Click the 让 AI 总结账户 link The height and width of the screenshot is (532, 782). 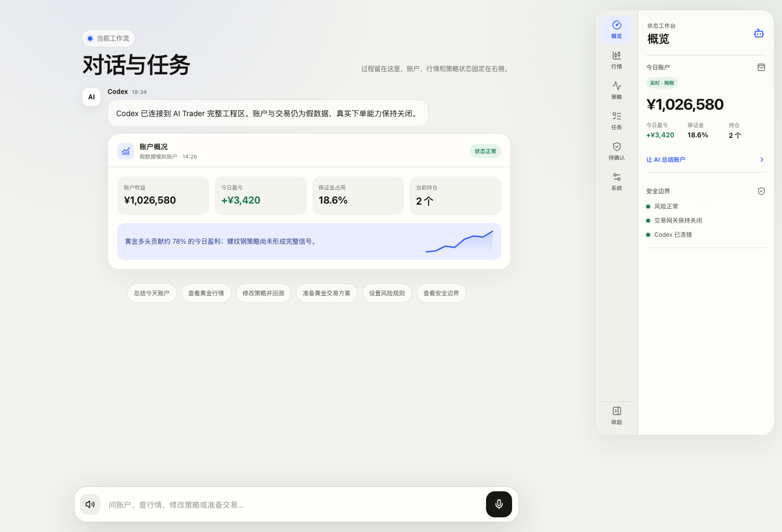666,160
